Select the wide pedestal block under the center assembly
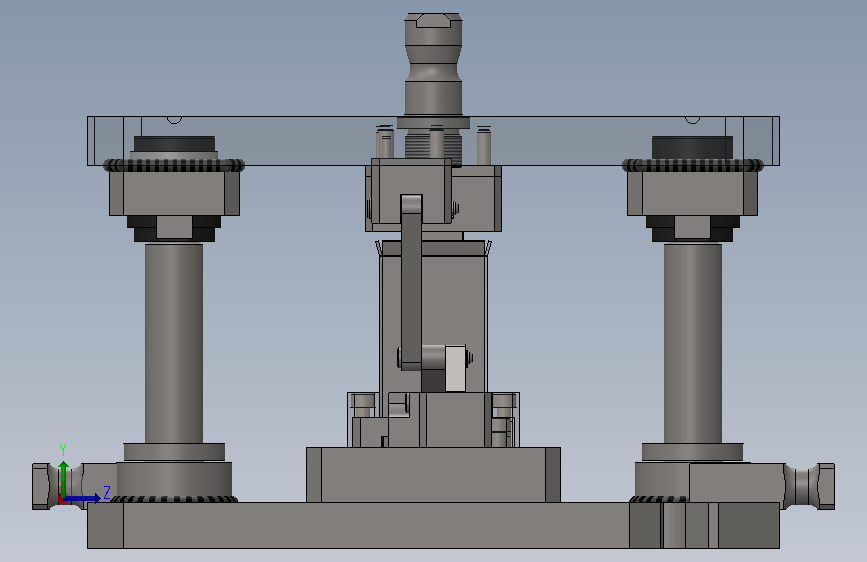The width and height of the screenshot is (867, 562). [x=434, y=475]
